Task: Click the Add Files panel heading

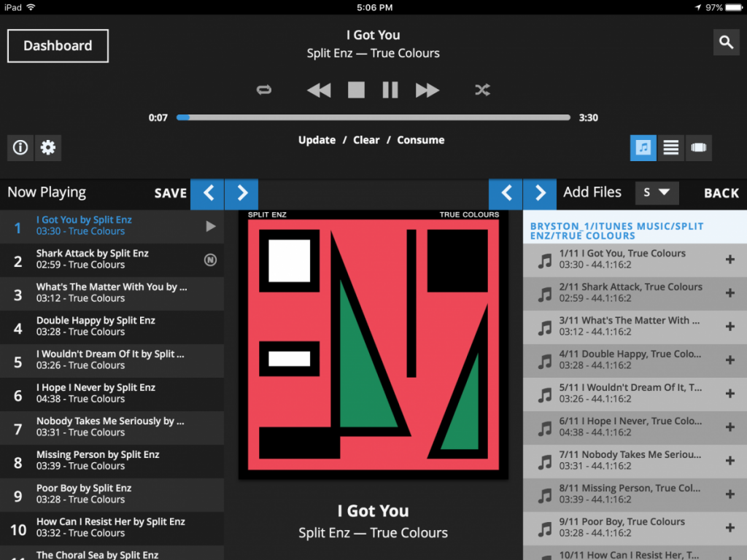Action: coord(592,192)
